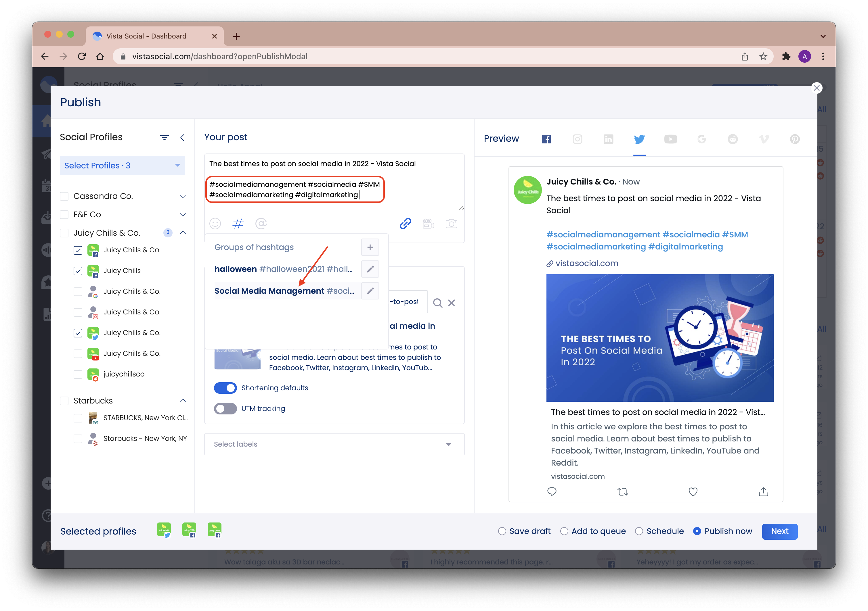The height and width of the screenshot is (611, 868).
Task: Toggle the Shortening defaults switch
Action: (x=225, y=387)
